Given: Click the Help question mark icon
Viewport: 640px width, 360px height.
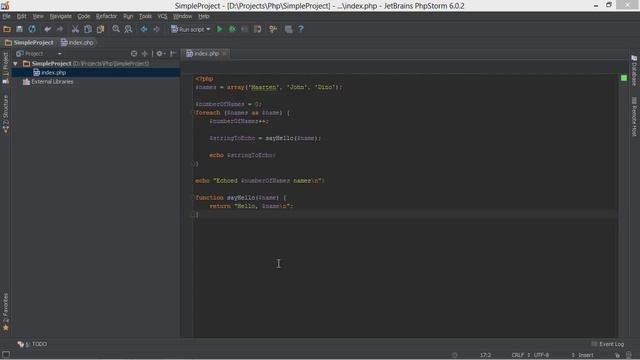Looking at the screenshot, I should click(x=301, y=29).
